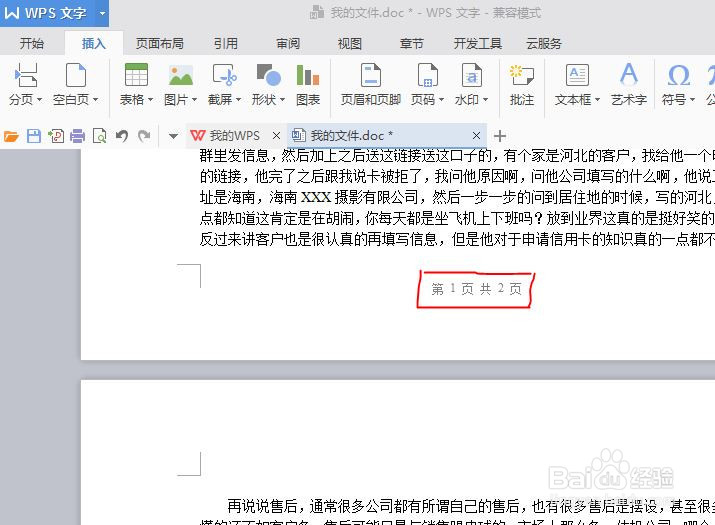The image size is (715, 525).
Task: Insert a blank page with 空白页 icon
Action: coord(76,75)
